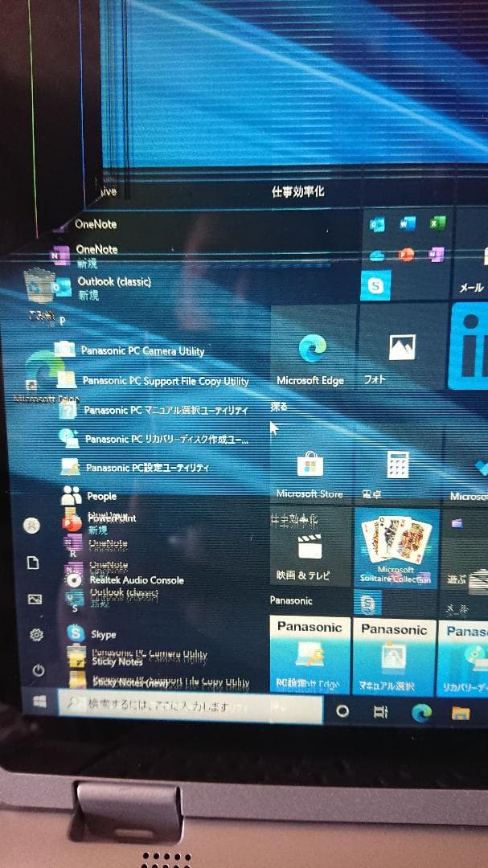
Task: Open Panasonic PC マニュアル選択ユーティリティ
Action: pos(154,410)
